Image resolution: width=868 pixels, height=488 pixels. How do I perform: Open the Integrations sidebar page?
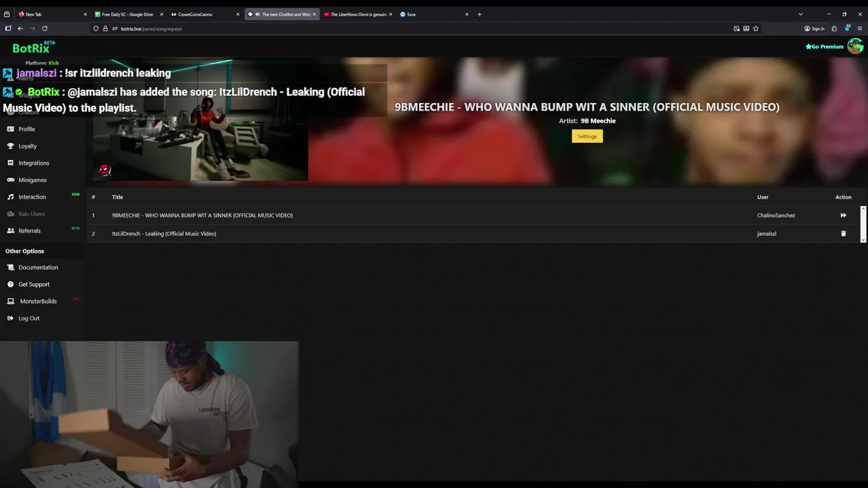[33, 163]
